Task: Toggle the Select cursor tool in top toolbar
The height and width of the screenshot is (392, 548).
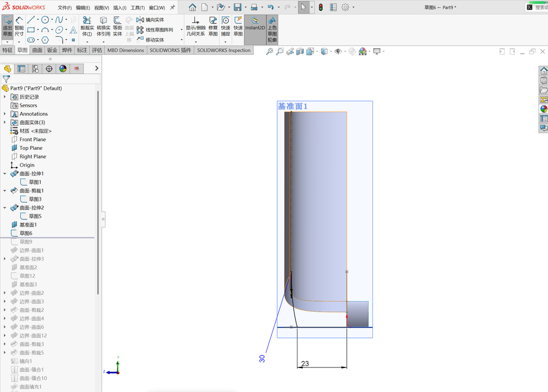Action: pos(303,7)
